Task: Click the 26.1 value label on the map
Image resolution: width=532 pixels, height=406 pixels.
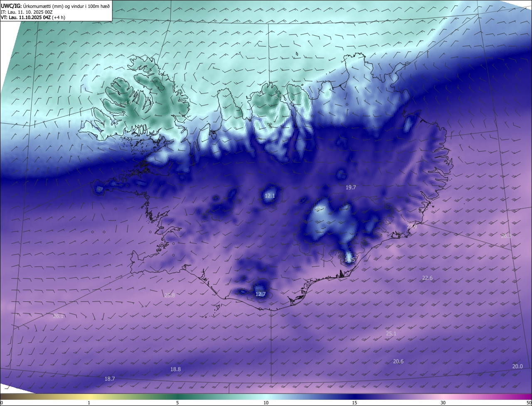Action: [58, 316]
